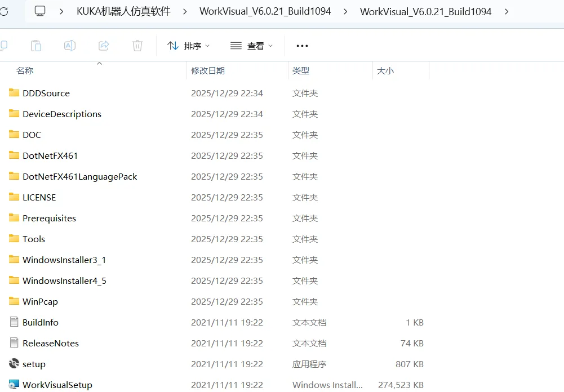Click the paste clipboard icon
The image size is (564, 392).
[36, 46]
